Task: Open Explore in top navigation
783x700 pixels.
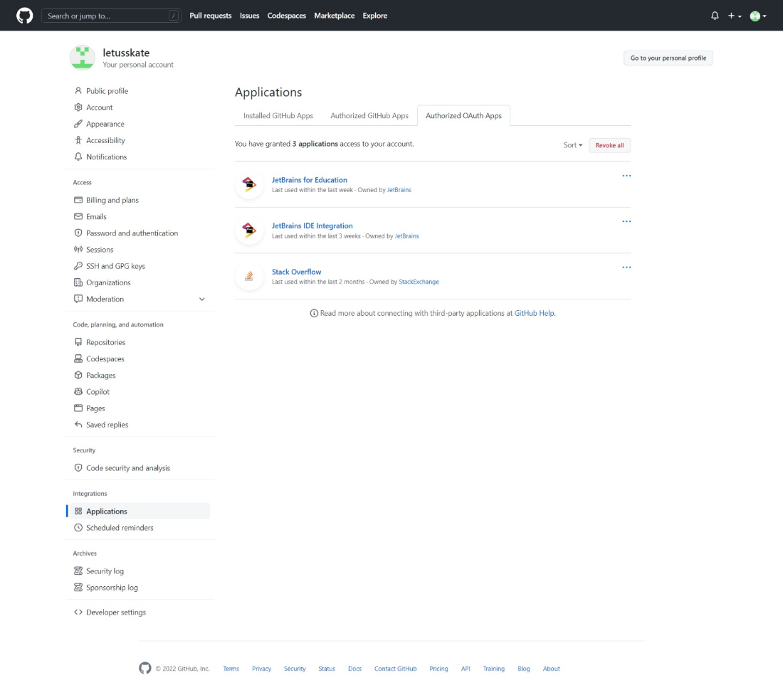Action: tap(375, 16)
